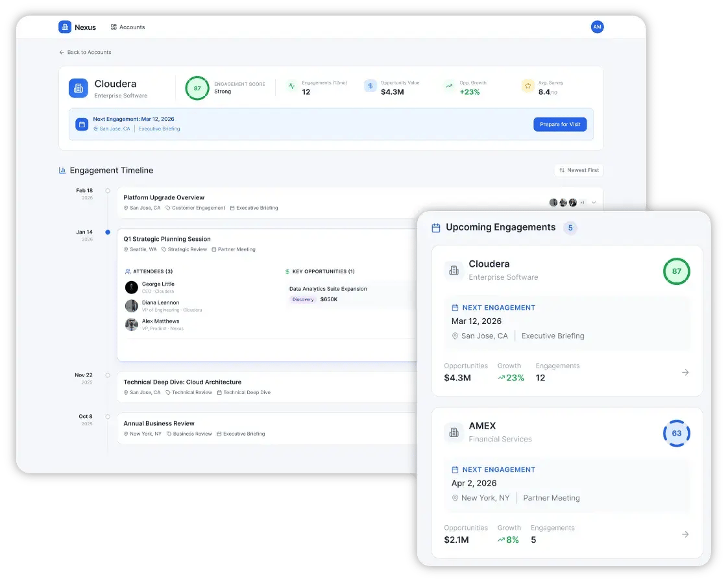
Task: Click the Engagement Timeline chart icon
Action: [x=62, y=171]
